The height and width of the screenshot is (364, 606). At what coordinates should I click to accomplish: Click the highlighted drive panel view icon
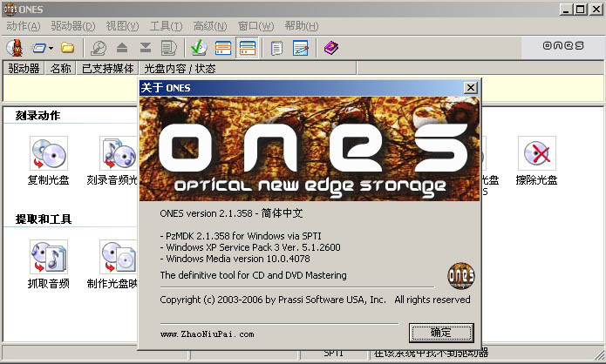[x=247, y=48]
